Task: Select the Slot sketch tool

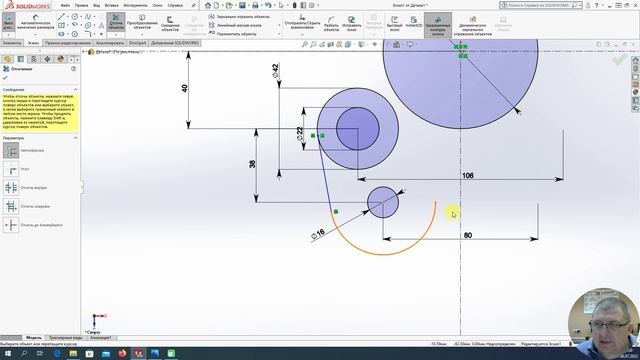Action: [x=61, y=34]
